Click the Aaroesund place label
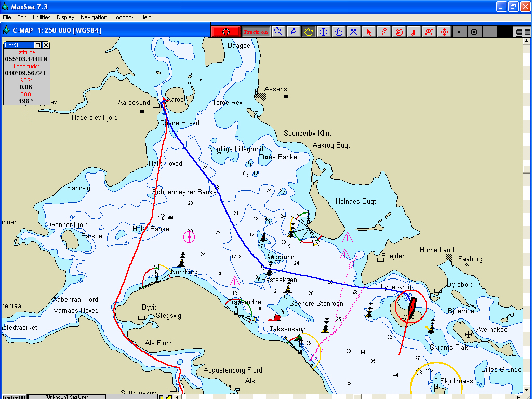The width and height of the screenshot is (532, 399). (x=134, y=102)
